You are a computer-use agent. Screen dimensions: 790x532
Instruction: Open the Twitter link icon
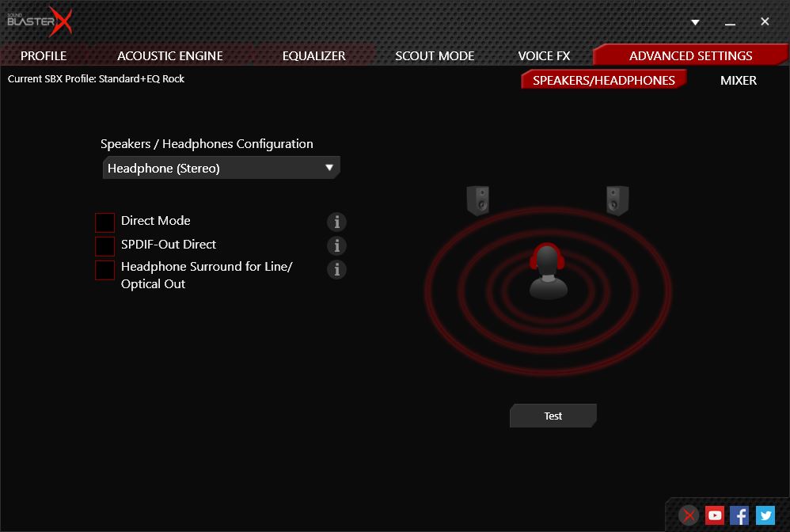765,515
